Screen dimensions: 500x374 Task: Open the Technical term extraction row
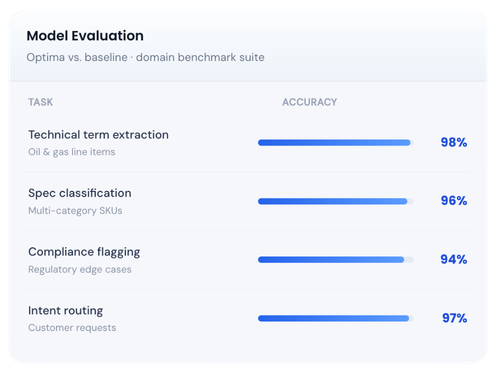[248, 143]
